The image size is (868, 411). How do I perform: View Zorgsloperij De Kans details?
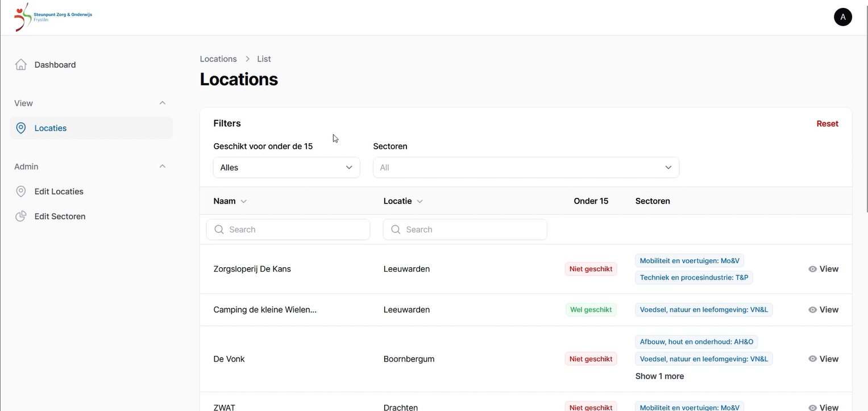pyautogui.click(x=823, y=269)
